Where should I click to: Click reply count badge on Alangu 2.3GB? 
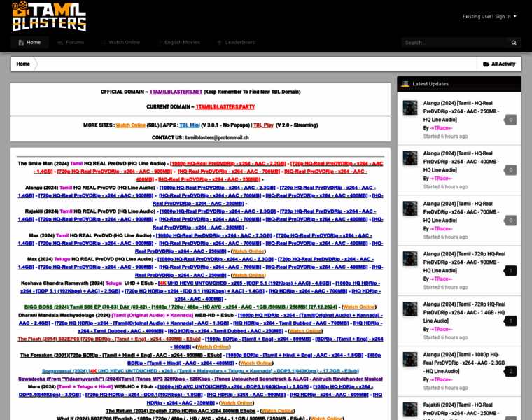(510, 371)
